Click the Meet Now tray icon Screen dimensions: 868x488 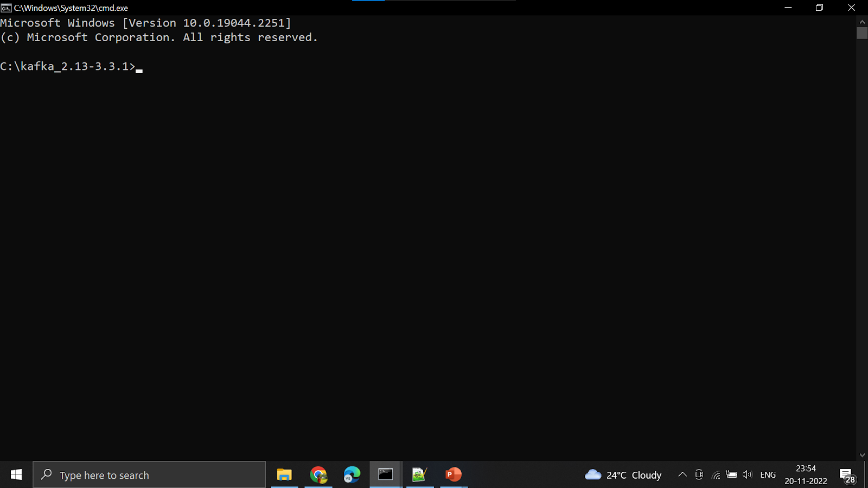699,475
